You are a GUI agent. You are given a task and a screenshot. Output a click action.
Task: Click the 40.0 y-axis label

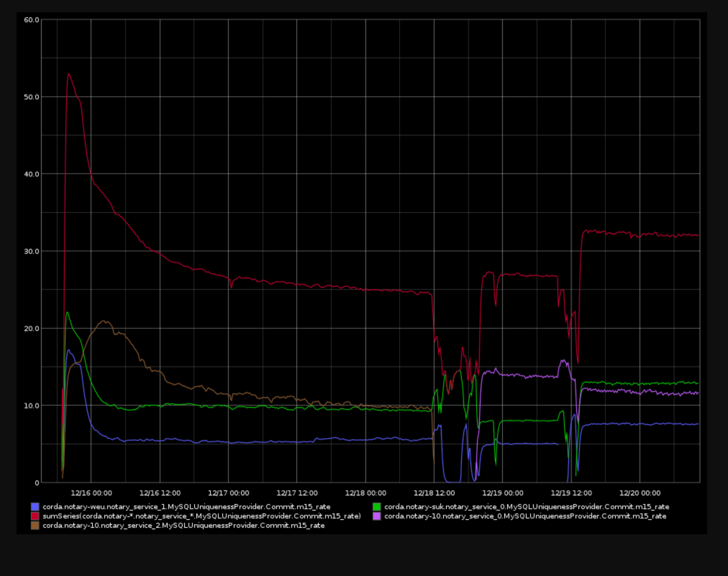click(x=31, y=174)
